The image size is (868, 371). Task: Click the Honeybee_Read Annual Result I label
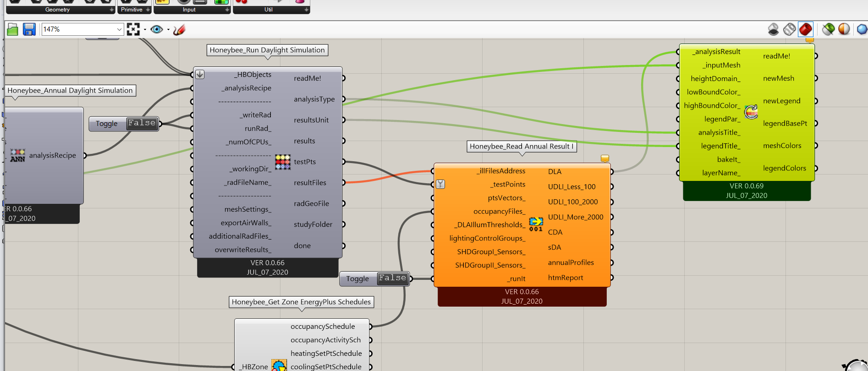tap(522, 146)
